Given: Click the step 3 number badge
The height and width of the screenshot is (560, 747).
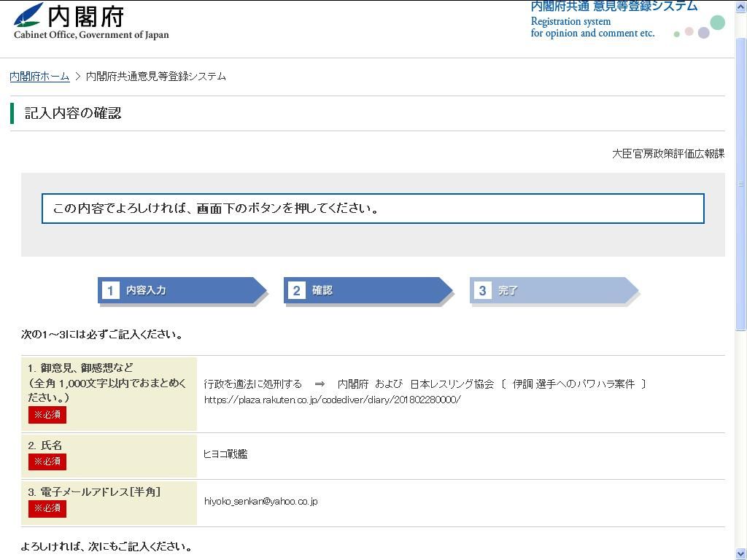Looking at the screenshot, I should pyautogui.click(x=482, y=290).
